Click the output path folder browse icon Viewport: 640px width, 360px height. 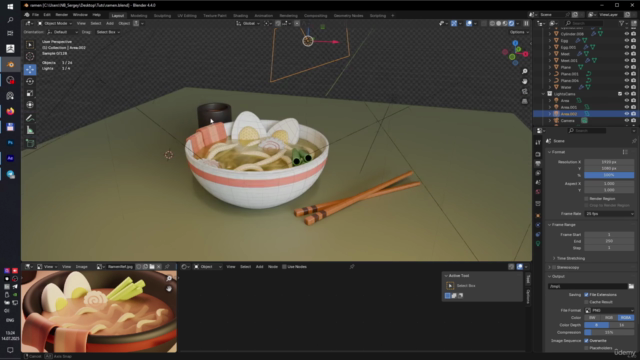631,286
